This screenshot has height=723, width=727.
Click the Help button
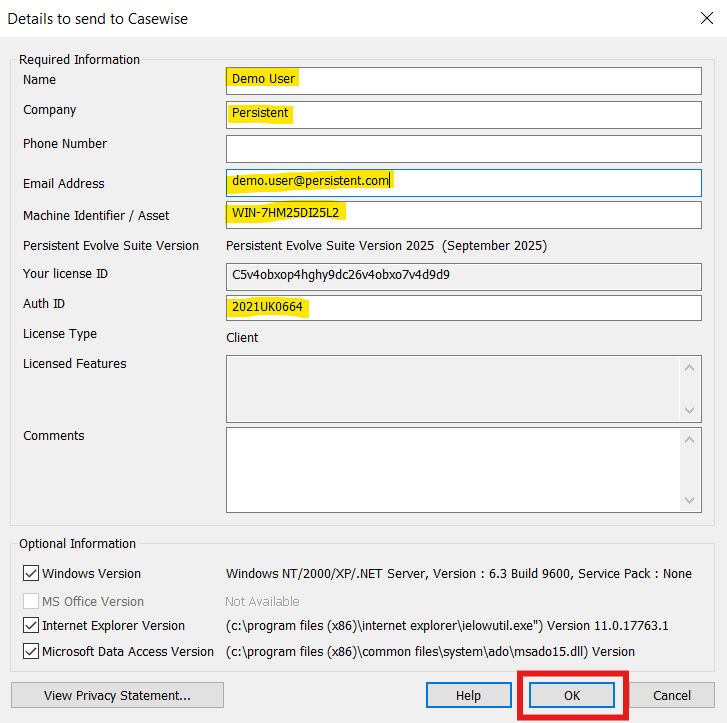pos(469,695)
